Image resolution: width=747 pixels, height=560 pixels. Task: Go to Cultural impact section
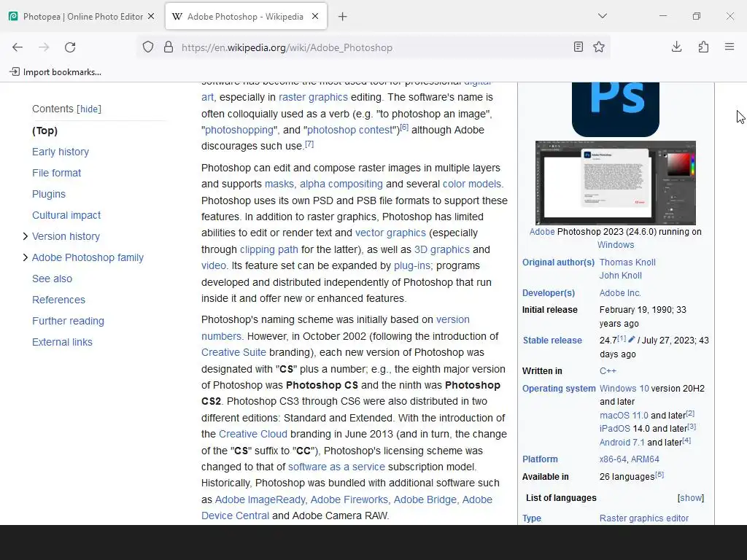66,215
